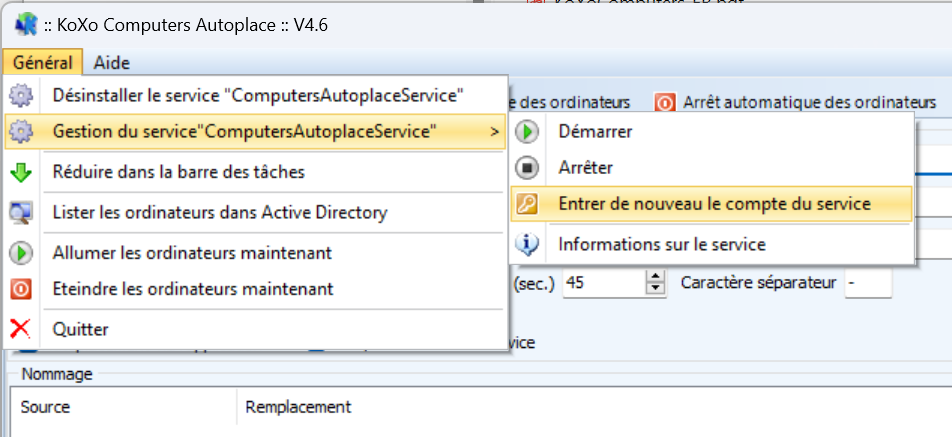The width and height of the screenshot is (952, 437).
Task: Click the Remplacement column header
Action: point(594,407)
